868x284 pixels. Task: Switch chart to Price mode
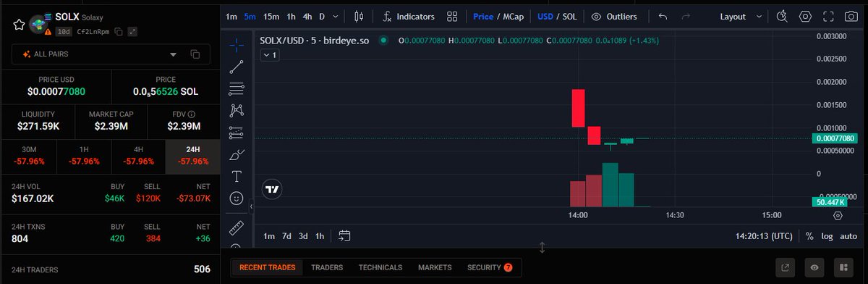tap(483, 16)
